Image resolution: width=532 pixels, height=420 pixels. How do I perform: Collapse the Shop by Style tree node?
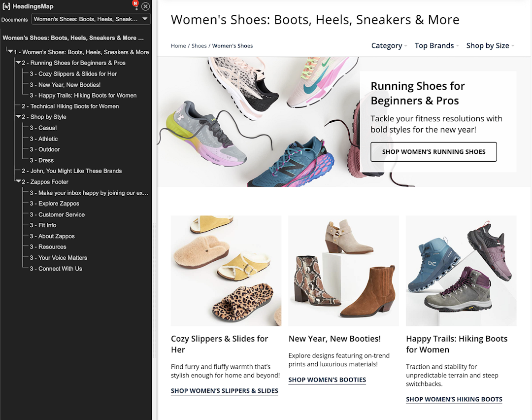pyautogui.click(x=18, y=117)
